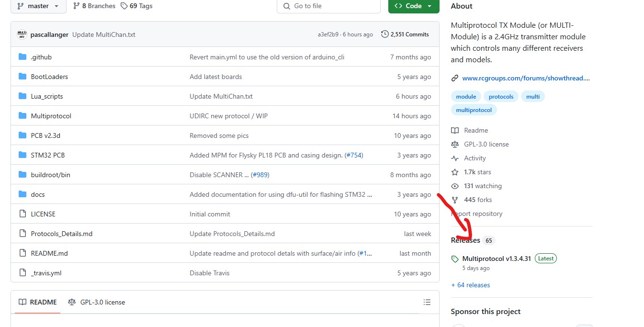Click 'last week' on Protocols_Details.md row
The width and height of the screenshot is (644, 327).
[418, 234]
